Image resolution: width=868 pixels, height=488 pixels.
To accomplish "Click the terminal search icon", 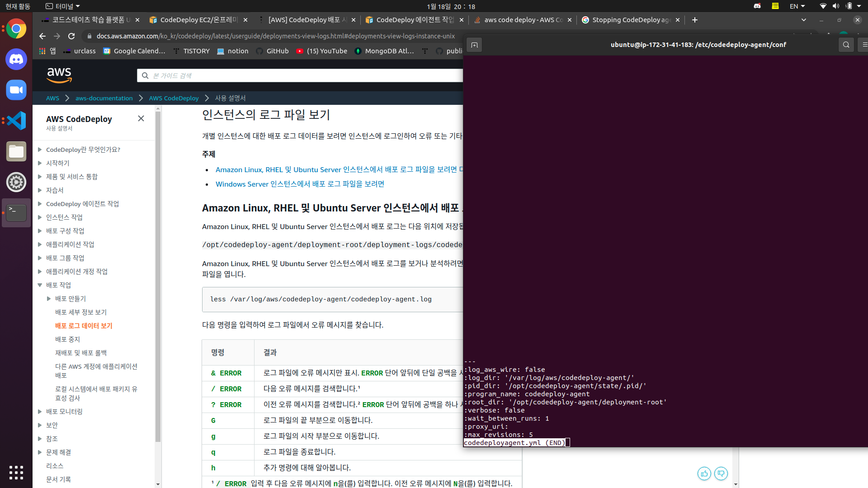I will click(x=846, y=45).
